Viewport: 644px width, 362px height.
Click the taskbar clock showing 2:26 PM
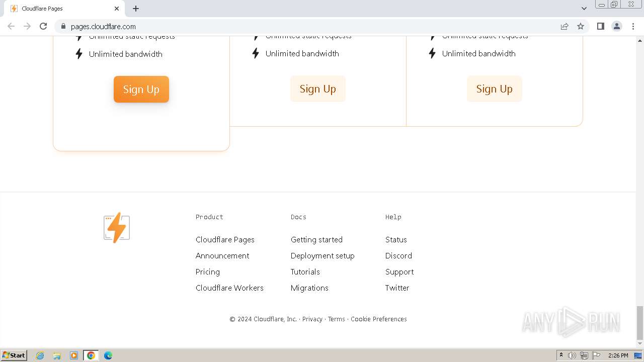pyautogui.click(x=618, y=355)
